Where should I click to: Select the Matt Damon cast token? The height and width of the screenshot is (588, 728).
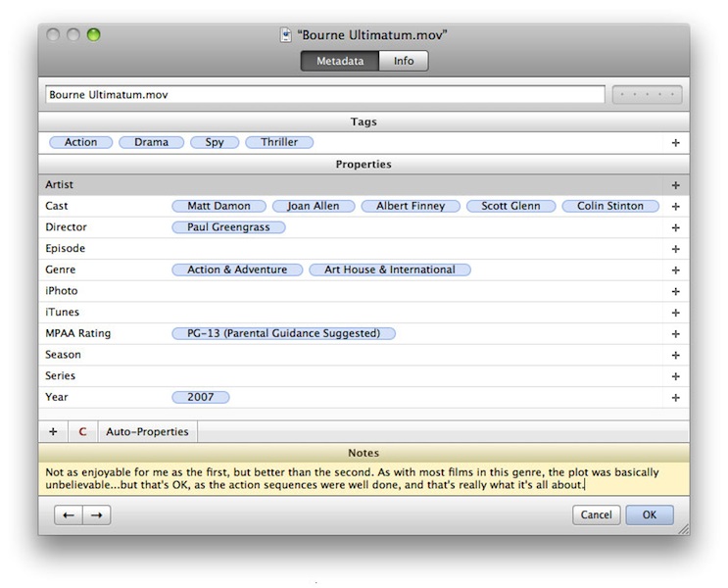(218, 206)
